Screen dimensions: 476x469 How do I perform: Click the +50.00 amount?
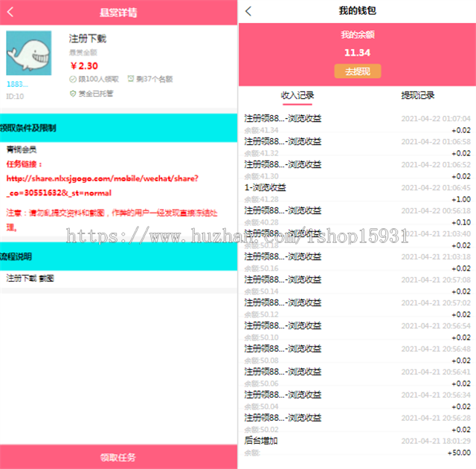459,453
